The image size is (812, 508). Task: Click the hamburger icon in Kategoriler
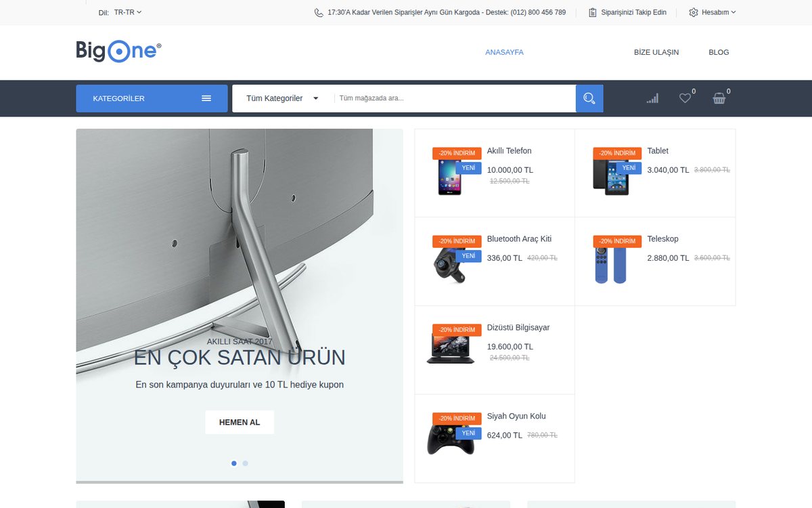pos(206,98)
